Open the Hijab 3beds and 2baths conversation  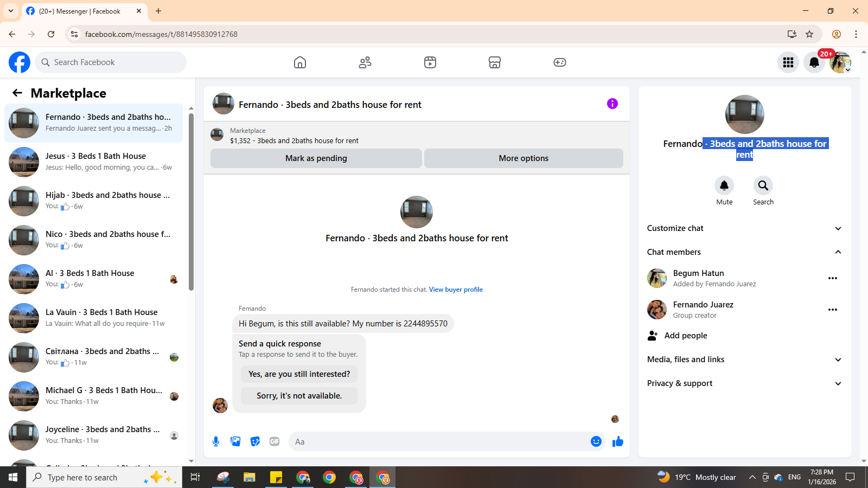tap(93, 201)
